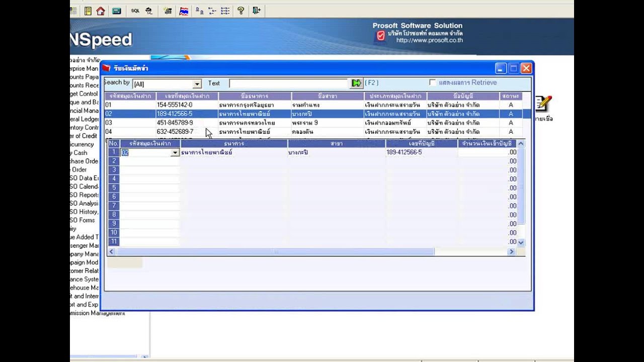Click the lower grid's vertical scrollbar up arrow

521,143
